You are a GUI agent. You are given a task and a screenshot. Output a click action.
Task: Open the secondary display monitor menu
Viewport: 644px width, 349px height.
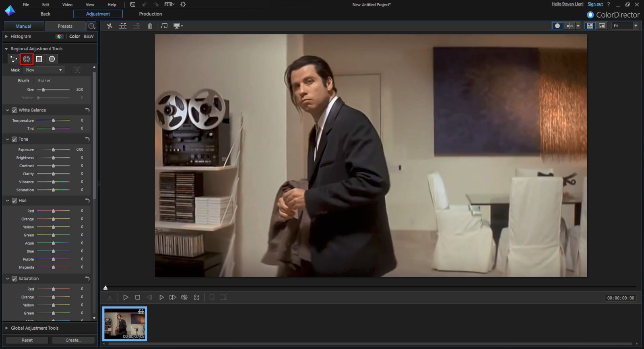point(178,26)
